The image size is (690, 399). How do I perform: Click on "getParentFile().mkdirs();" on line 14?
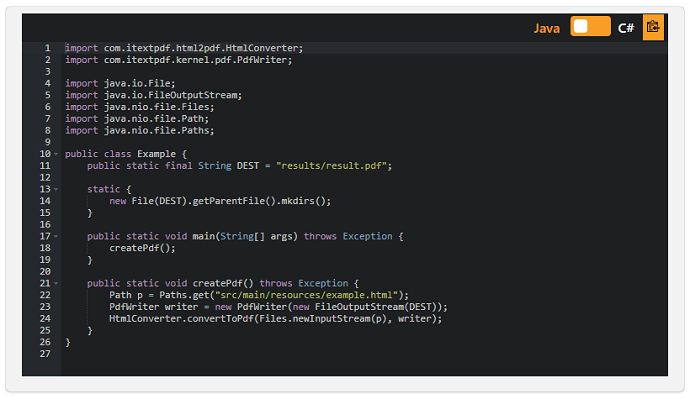tap(261, 201)
